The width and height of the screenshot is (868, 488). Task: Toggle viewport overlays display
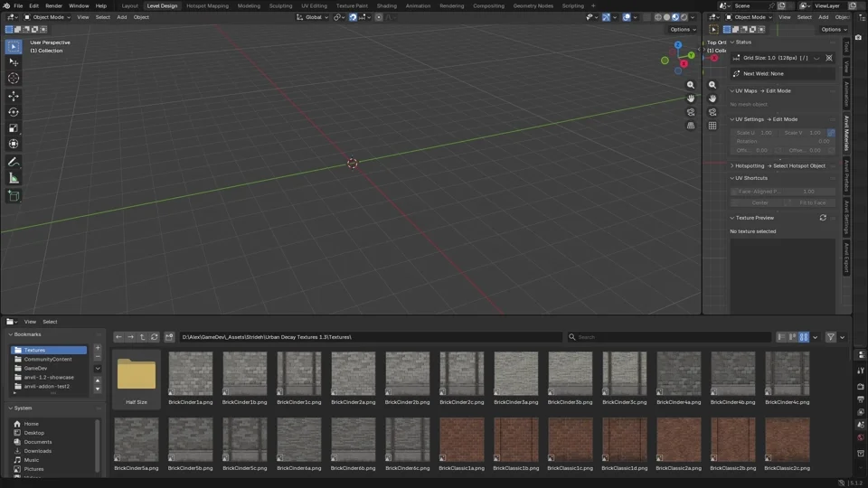click(626, 17)
